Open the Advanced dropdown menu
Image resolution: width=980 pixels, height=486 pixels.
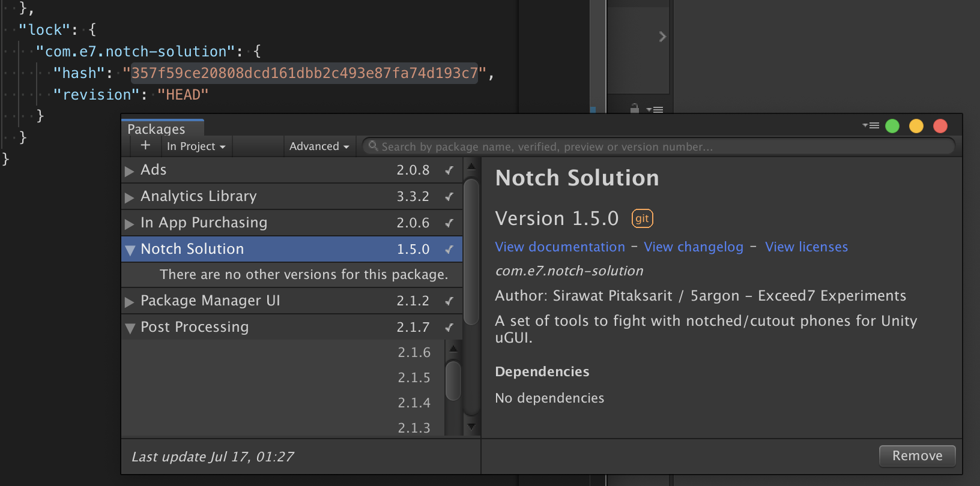[x=319, y=146]
